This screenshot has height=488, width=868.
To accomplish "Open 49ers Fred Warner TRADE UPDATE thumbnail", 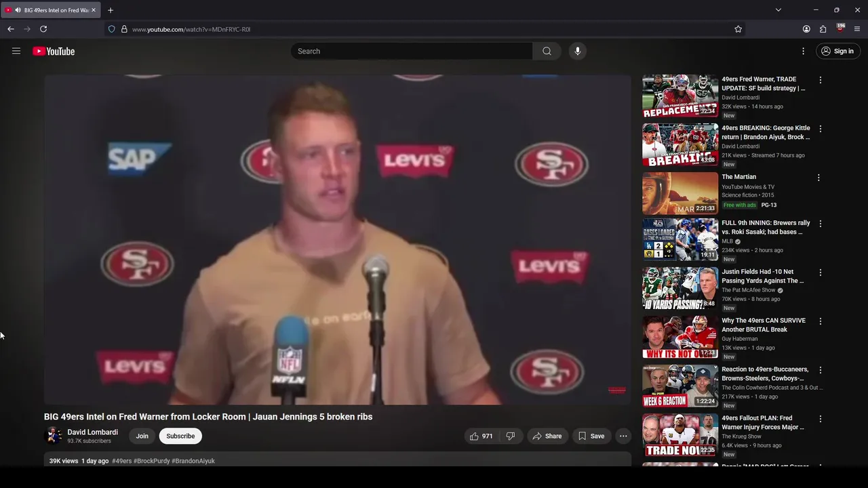I will (680, 96).
